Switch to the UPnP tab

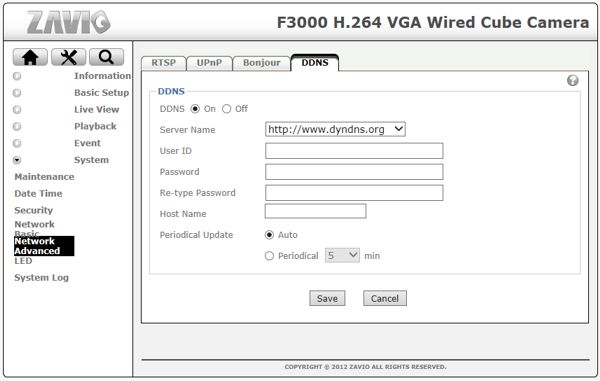point(209,63)
